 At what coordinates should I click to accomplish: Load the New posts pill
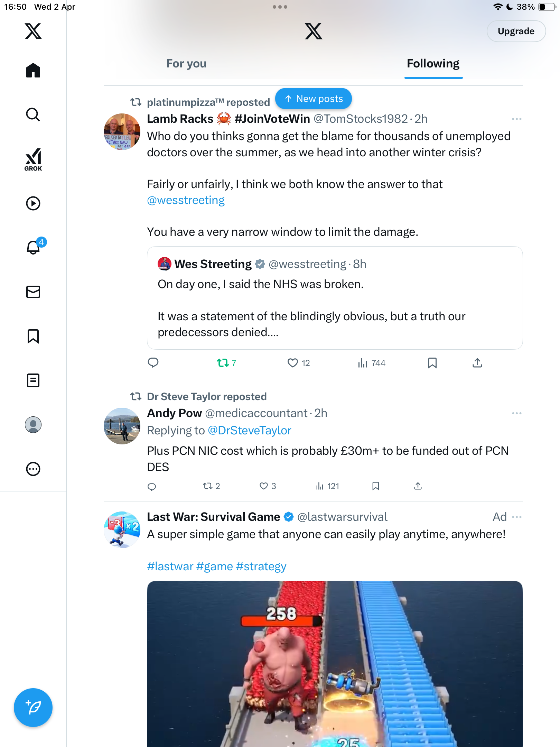click(x=314, y=99)
